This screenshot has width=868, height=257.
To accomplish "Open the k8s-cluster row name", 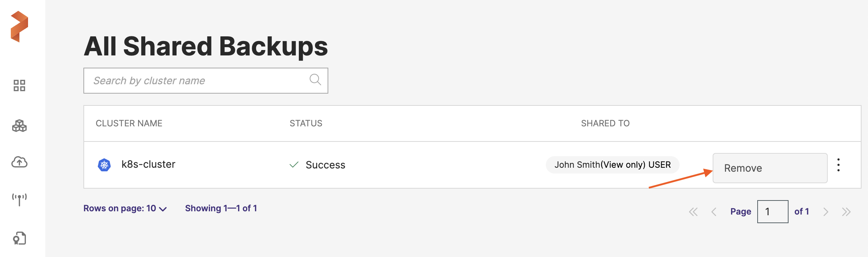I will 148,164.
